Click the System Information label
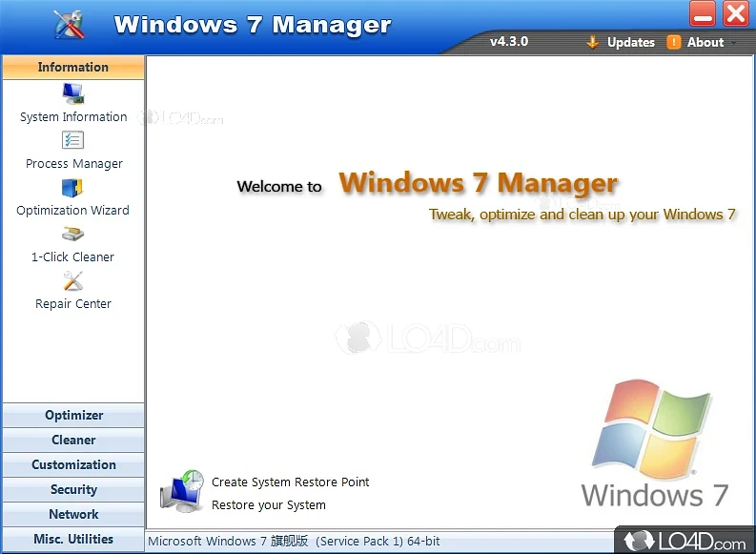756x554 pixels. coord(73,117)
